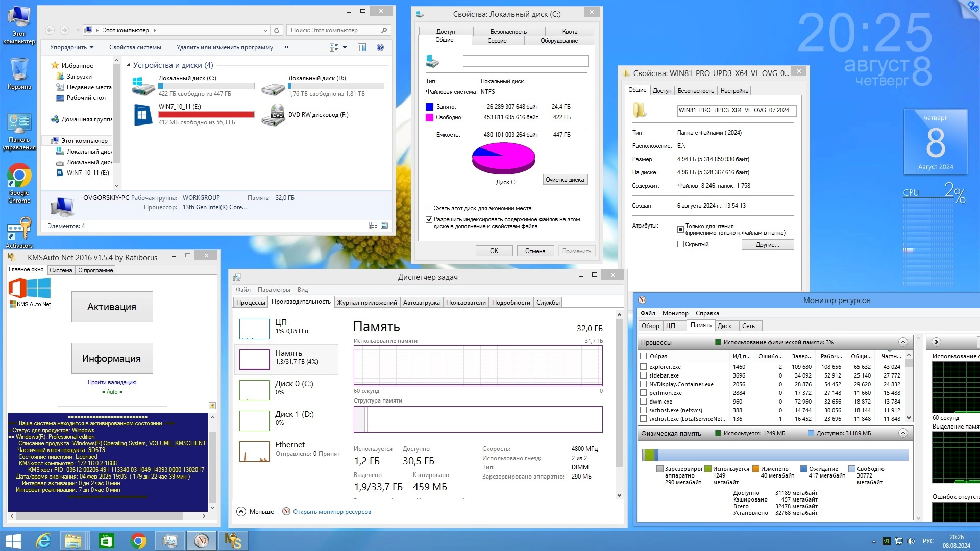Click the Open Resource Monitor link

point(332,512)
